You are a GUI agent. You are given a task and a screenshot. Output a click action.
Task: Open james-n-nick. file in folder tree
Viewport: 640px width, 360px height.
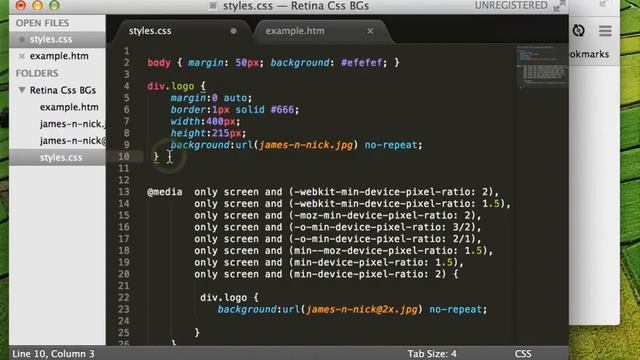pyautogui.click(x=72, y=124)
